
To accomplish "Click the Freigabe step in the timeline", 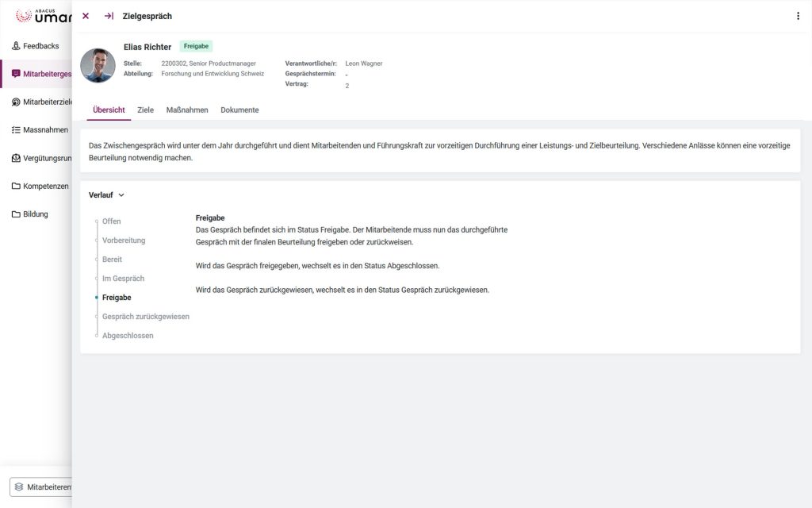I will click(117, 298).
